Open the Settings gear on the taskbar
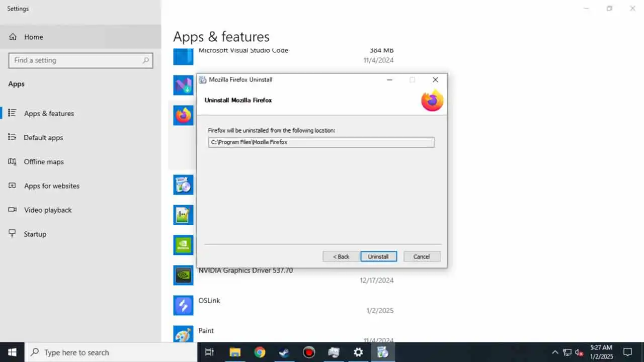 pyautogui.click(x=358, y=352)
